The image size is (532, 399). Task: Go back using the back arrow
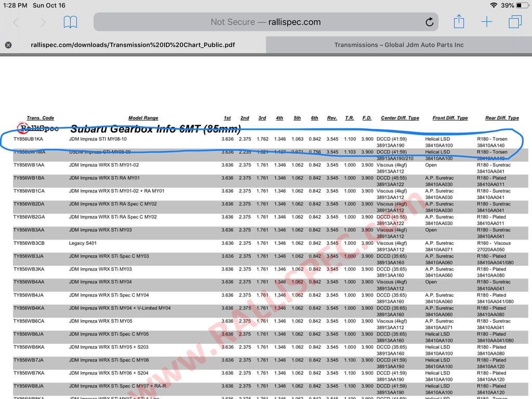(16, 22)
